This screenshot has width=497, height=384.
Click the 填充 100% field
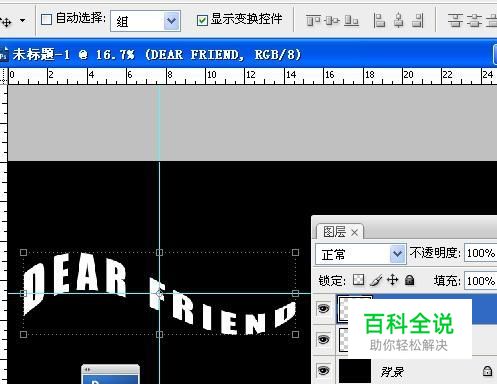coord(480,281)
